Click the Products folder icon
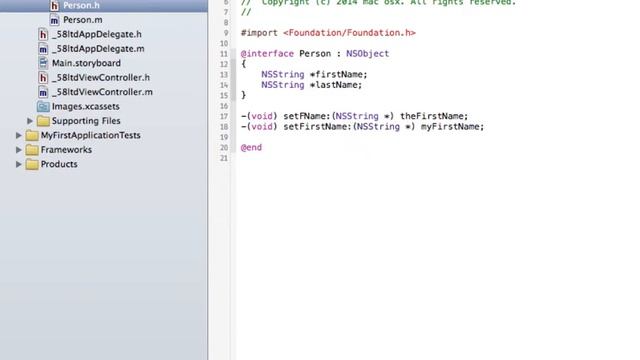This screenshot has width=640, height=360. pyautogui.click(x=32, y=164)
